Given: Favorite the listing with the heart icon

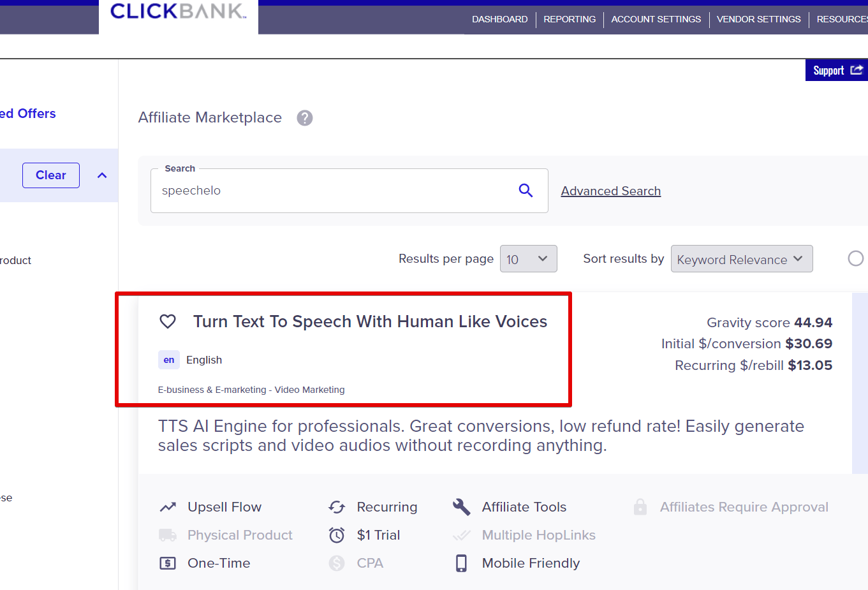Looking at the screenshot, I should pos(168,321).
